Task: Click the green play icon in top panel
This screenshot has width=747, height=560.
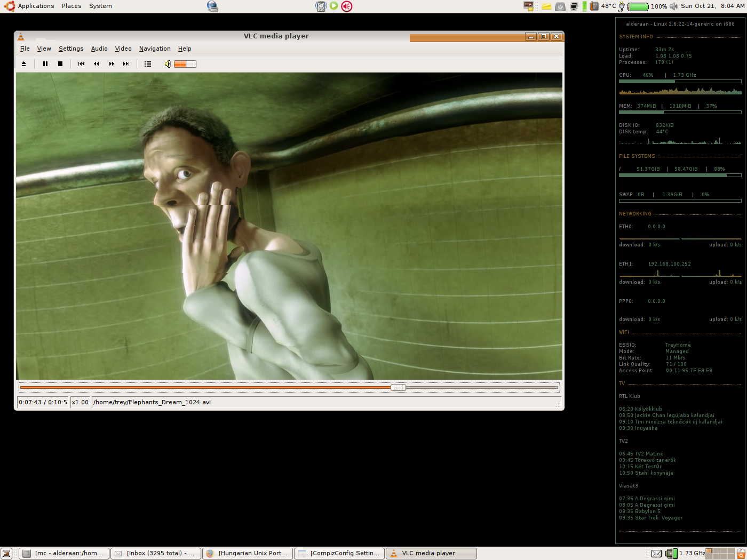Action: pos(333,6)
